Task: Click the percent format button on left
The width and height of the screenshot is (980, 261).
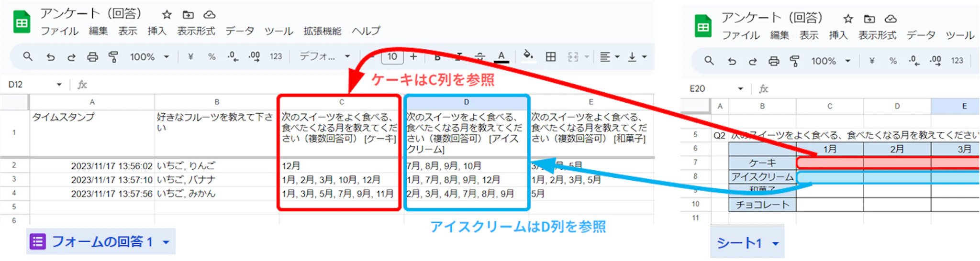Action: (x=212, y=57)
